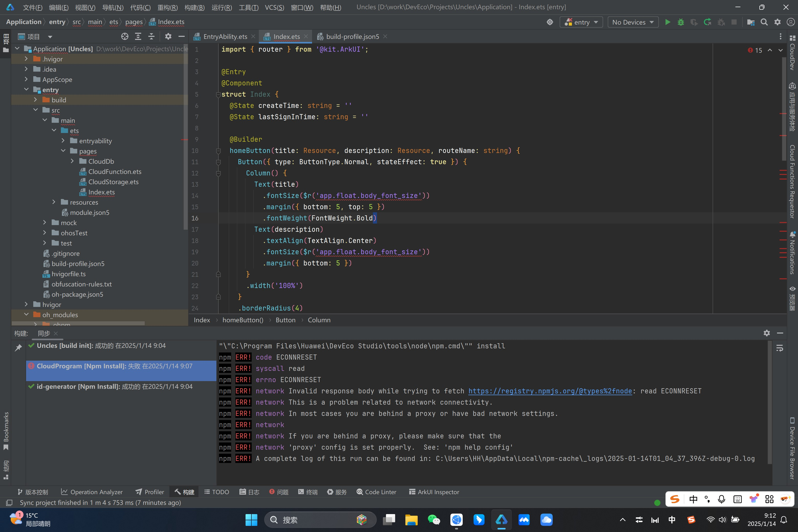The width and height of the screenshot is (798, 532).
Task: Open project panel options gear
Action: coord(168,36)
